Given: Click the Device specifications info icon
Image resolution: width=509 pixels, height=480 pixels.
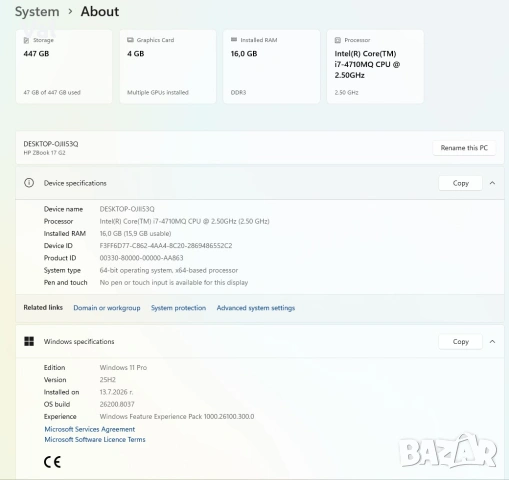Looking at the screenshot, I should (29, 183).
